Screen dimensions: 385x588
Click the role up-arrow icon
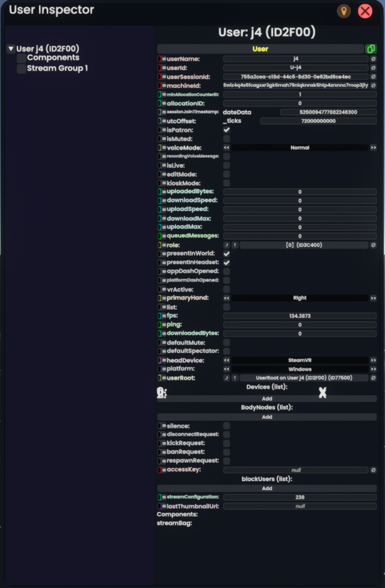pos(235,245)
